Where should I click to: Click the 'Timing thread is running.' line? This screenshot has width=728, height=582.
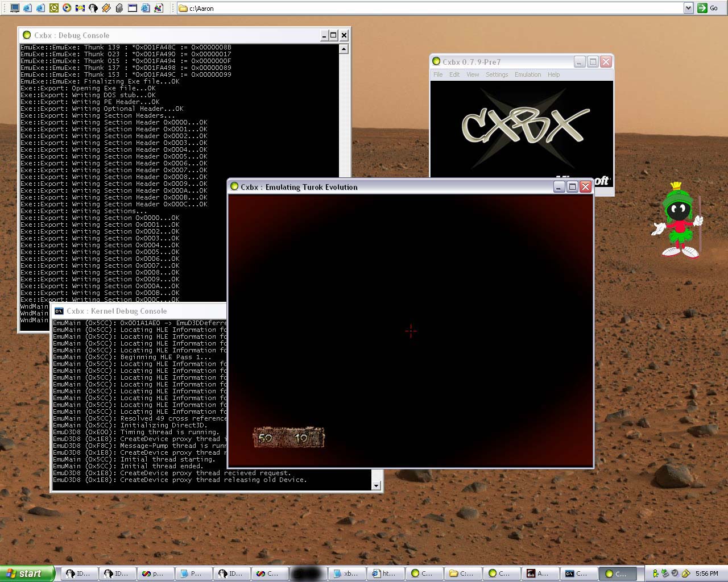136,432
